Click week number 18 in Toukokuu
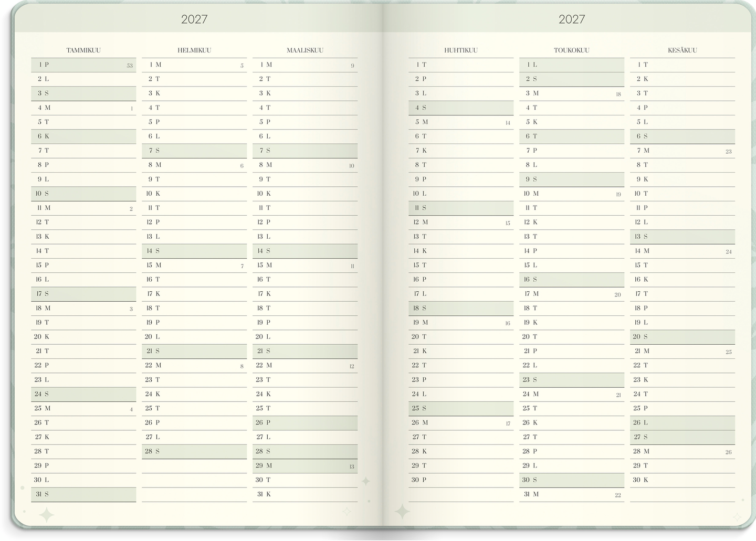This screenshot has height=541, width=756. click(618, 94)
